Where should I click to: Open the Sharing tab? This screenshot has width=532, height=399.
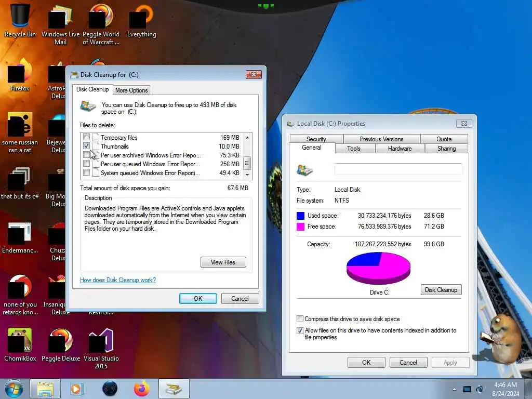446,148
